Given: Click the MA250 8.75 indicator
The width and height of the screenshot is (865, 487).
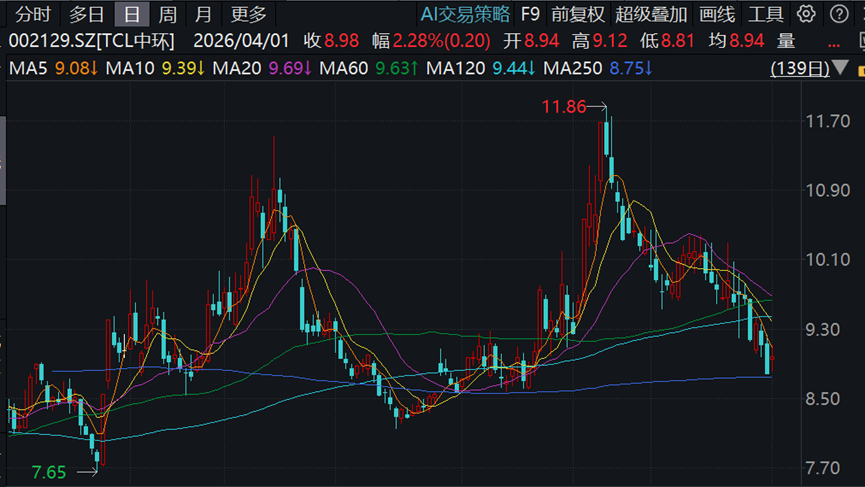Looking at the screenshot, I should pyautogui.click(x=598, y=68).
